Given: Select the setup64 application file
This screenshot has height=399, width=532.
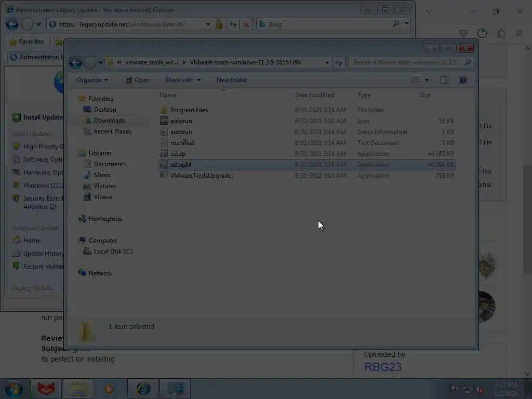Looking at the screenshot, I should 307,165.
